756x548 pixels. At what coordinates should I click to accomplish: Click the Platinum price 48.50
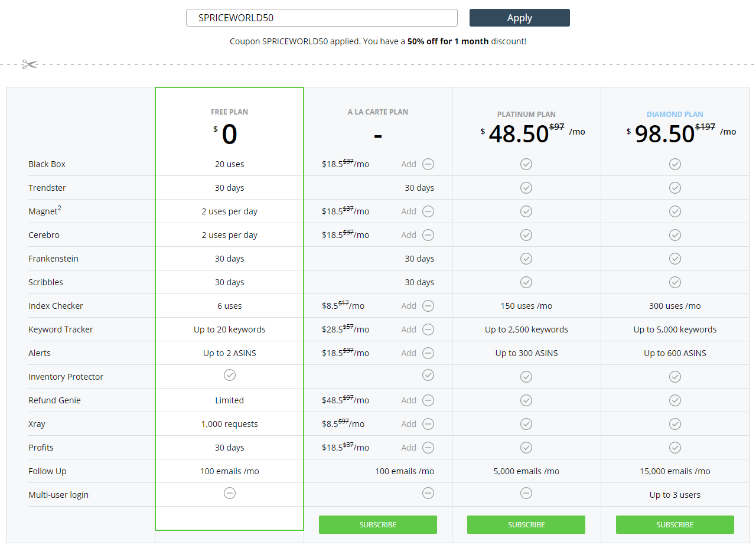(519, 134)
